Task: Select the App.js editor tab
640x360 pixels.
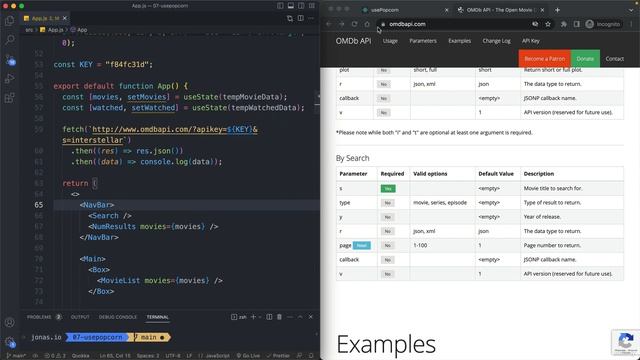Action: (45, 18)
